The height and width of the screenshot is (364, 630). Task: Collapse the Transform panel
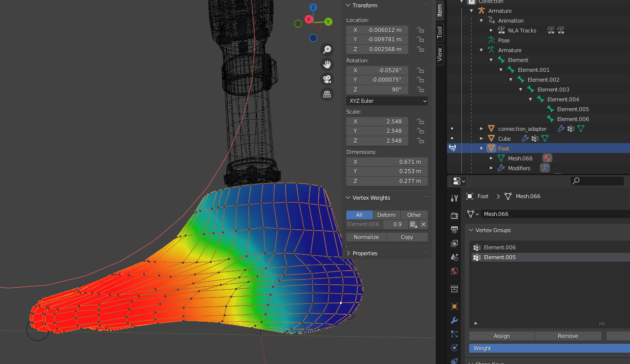click(350, 5)
